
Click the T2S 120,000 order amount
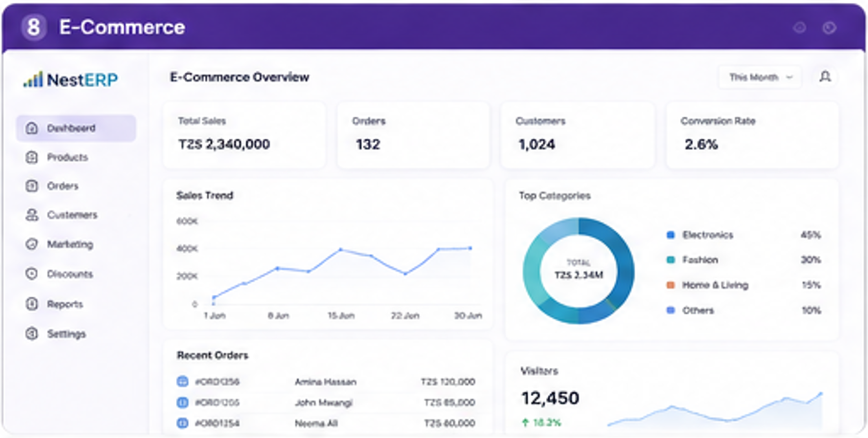coord(447,382)
